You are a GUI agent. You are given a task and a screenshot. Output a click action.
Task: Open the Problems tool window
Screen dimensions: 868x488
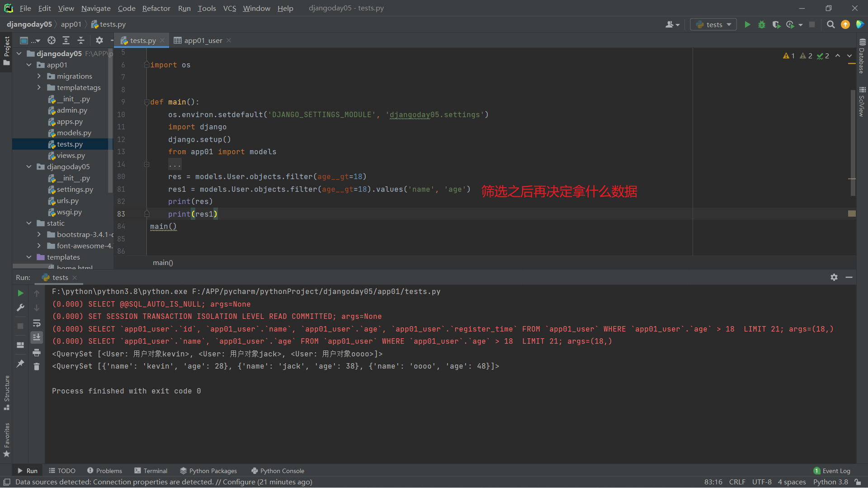pyautogui.click(x=104, y=471)
